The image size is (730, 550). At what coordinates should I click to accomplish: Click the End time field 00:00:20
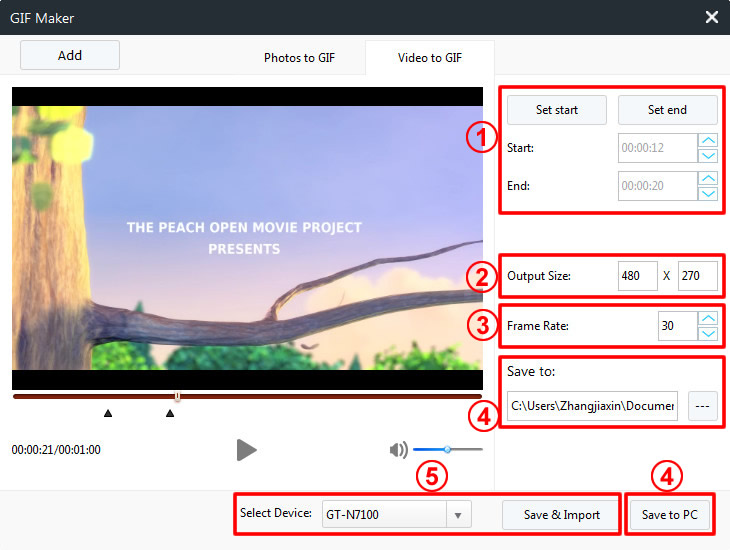click(x=658, y=186)
